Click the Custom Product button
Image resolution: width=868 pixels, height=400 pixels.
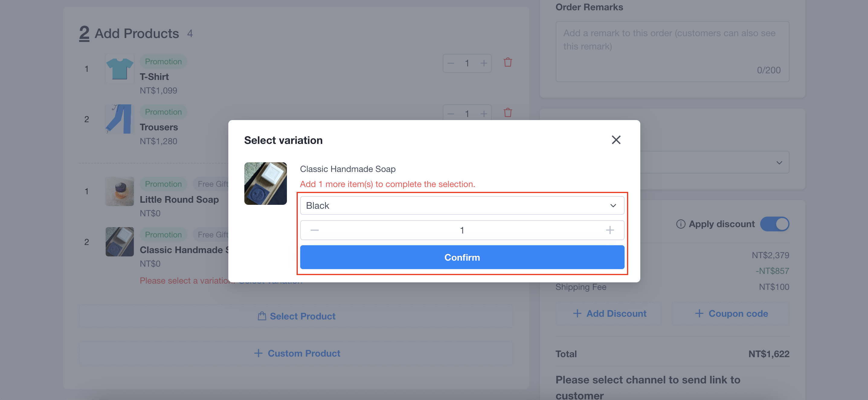[296, 353]
